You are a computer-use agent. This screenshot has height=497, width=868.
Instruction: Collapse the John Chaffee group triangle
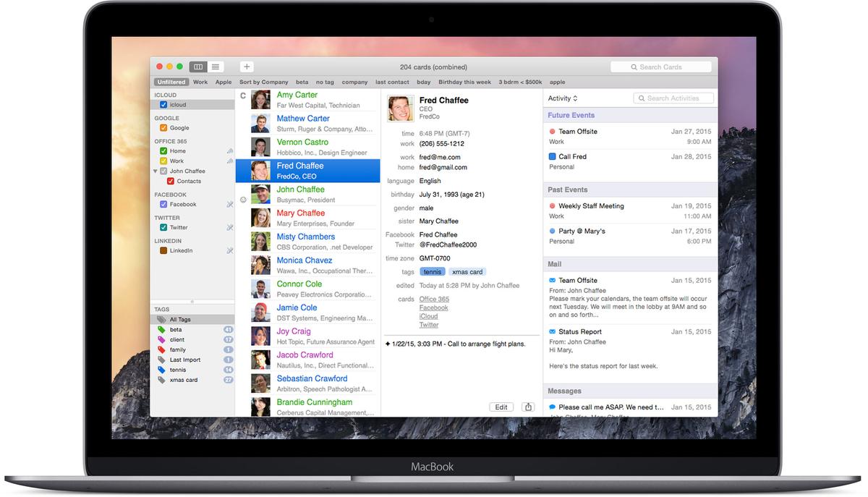(155, 171)
